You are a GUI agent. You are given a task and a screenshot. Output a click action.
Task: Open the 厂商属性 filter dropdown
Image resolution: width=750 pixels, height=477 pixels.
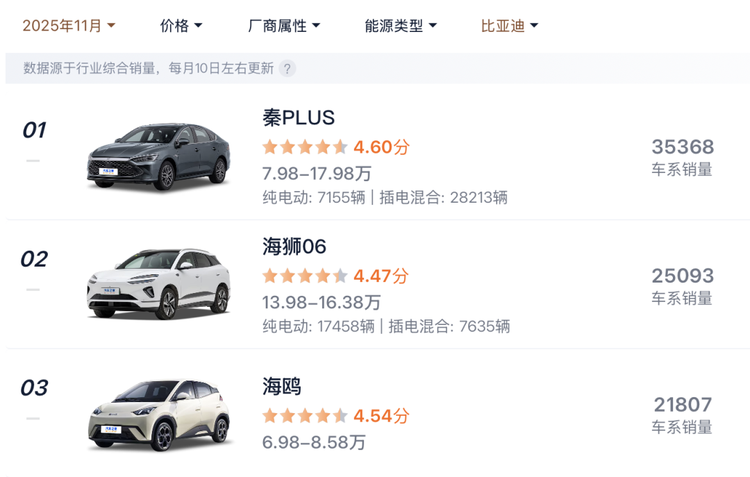(284, 25)
